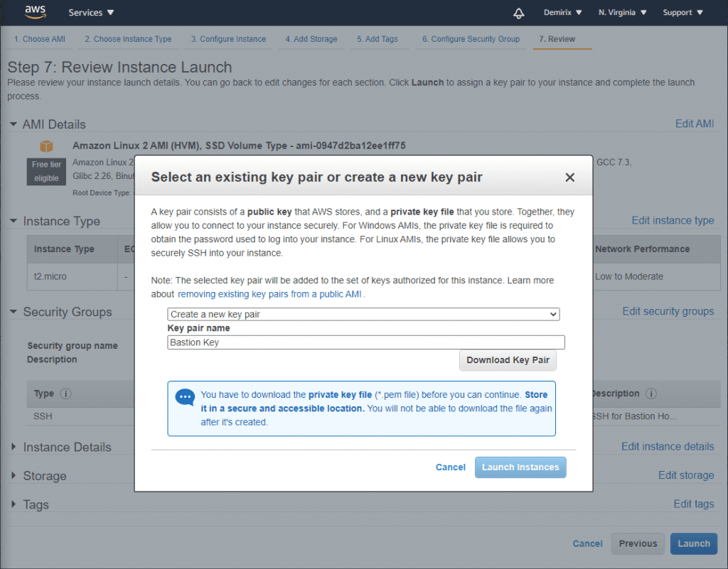Click the chat bubble icon in info box
Viewport: 728px width, 569px height.
pos(185,397)
